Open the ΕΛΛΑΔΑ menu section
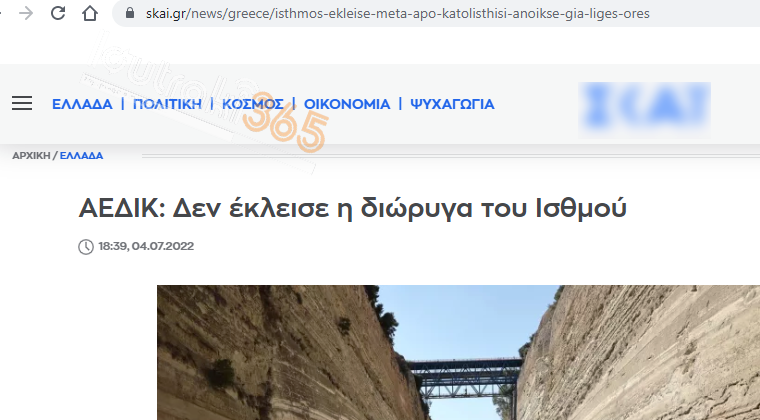760x420 pixels. [x=82, y=104]
